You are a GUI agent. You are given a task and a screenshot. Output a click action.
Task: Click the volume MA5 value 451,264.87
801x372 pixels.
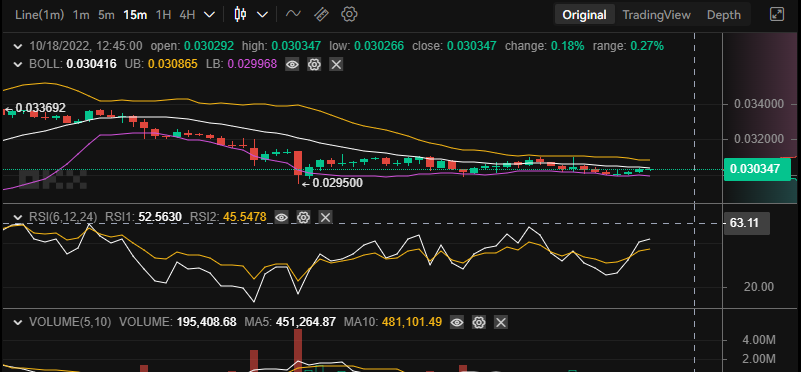tap(305, 322)
